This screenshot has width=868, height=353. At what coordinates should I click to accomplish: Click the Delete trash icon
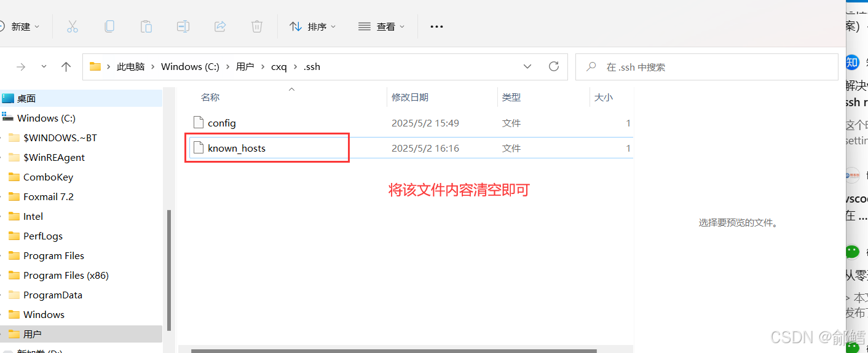pos(257,26)
